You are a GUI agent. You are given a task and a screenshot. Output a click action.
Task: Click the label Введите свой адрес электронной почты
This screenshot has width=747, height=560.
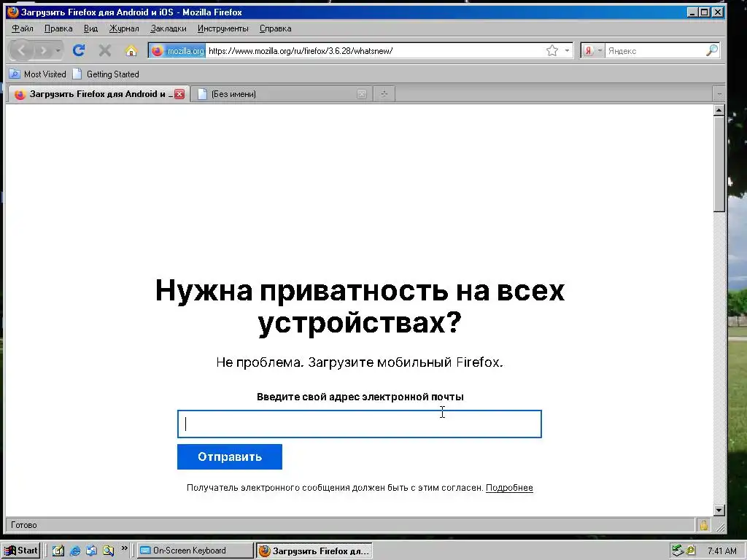click(x=360, y=397)
